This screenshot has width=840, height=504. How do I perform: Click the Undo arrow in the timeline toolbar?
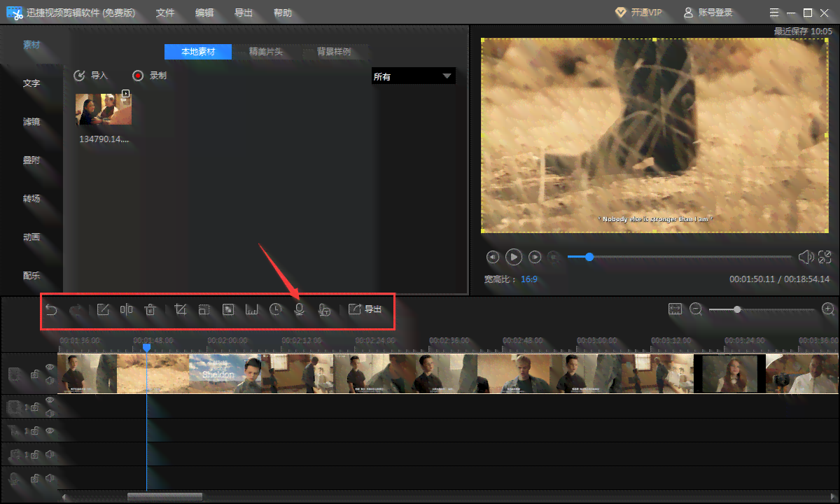(51, 309)
